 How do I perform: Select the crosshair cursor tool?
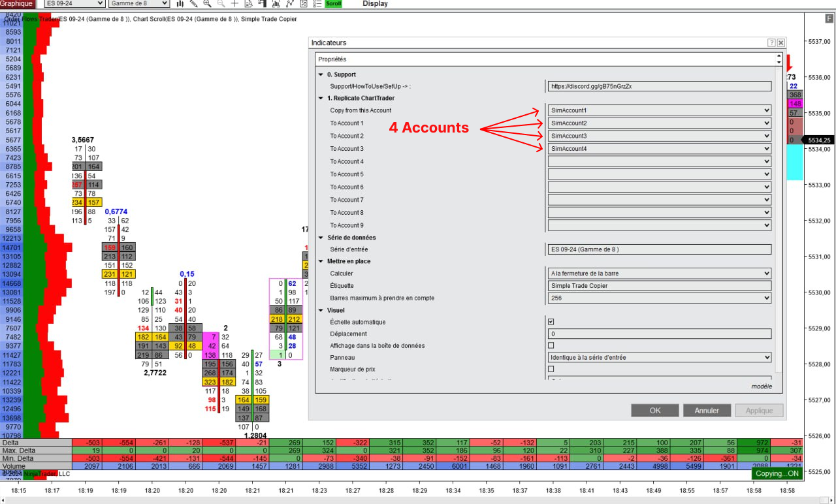coord(234,3)
